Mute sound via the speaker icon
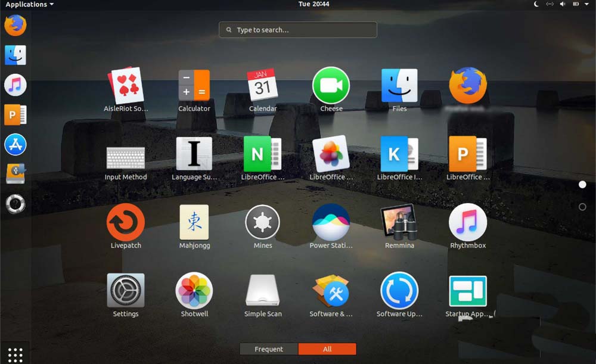This screenshot has height=364, width=596. tap(563, 4)
